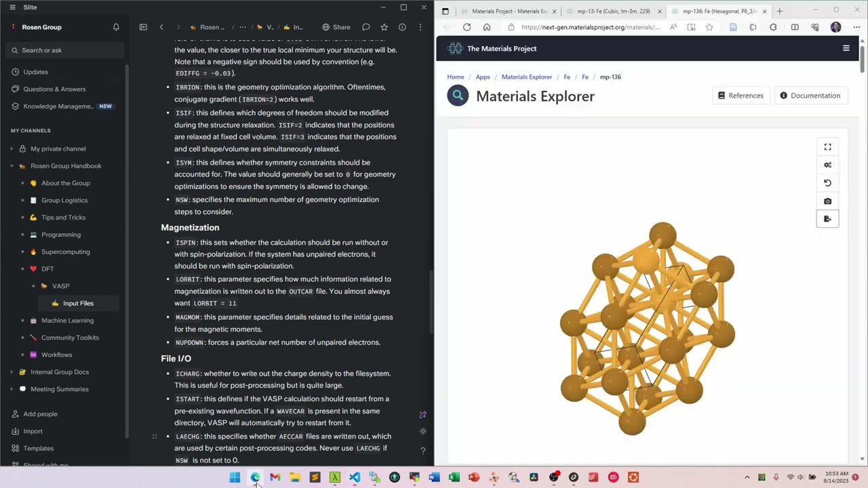
Task: Switch to Materials Project Materials Explorer tab
Action: tap(509, 11)
